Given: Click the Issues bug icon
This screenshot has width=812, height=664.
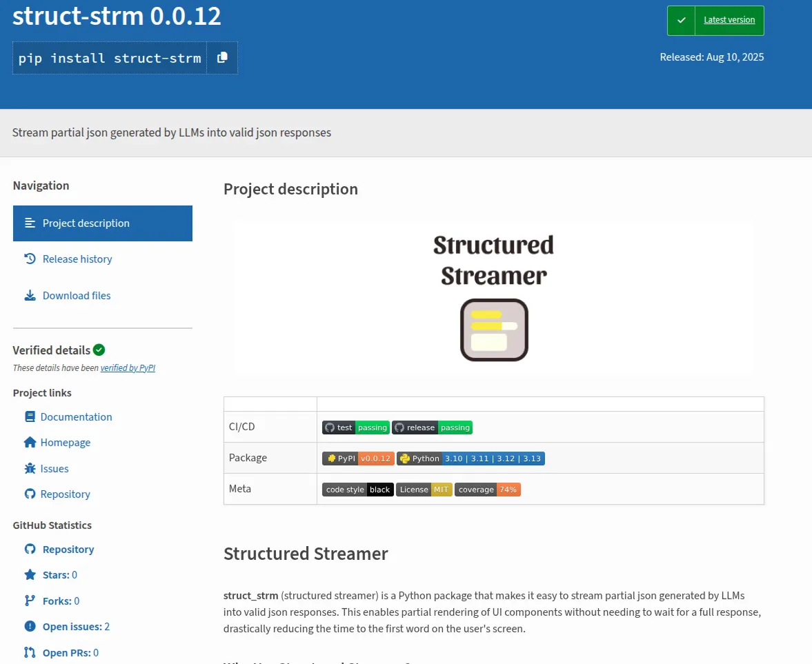Looking at the screenshot, I should click(x=30, y=468).
